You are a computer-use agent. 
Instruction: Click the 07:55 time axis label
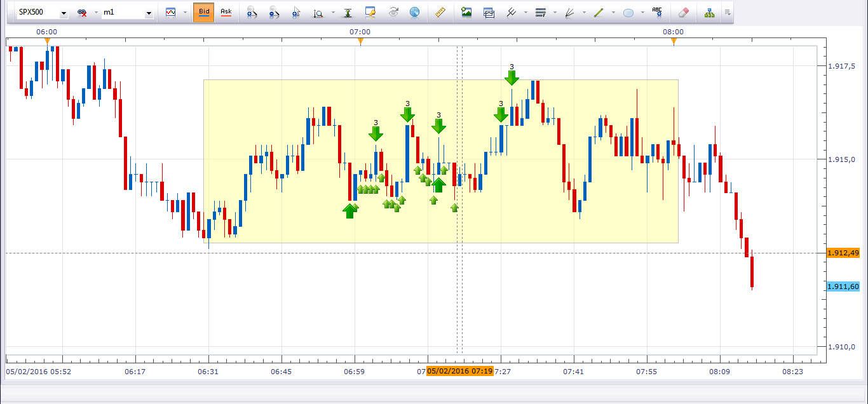click(646, 372)
